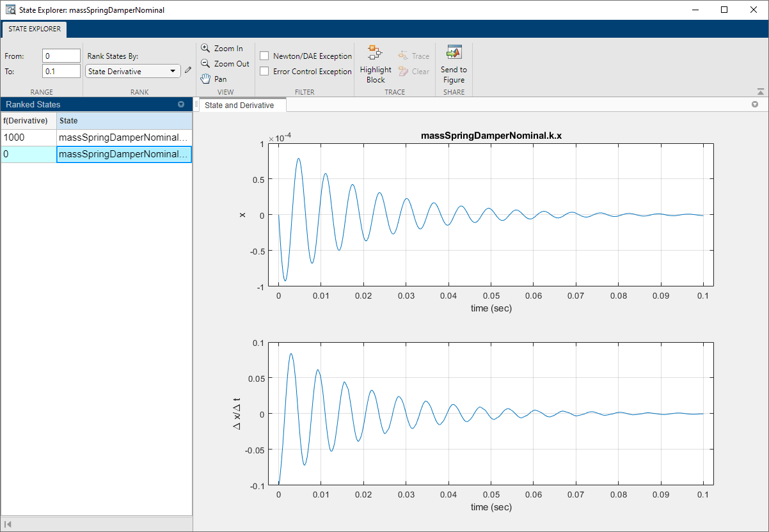The image size is (769, 532).
Task: Click the Highlight Block icon
Action: point(375,54)
